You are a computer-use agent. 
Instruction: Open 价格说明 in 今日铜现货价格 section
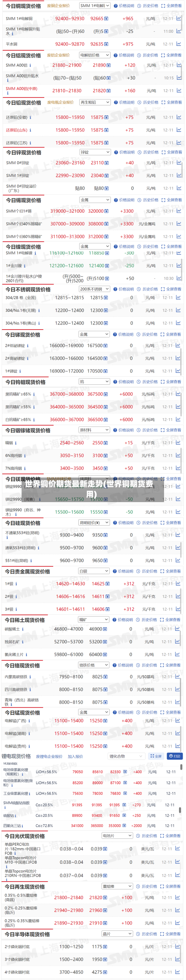tap(124, 6)
